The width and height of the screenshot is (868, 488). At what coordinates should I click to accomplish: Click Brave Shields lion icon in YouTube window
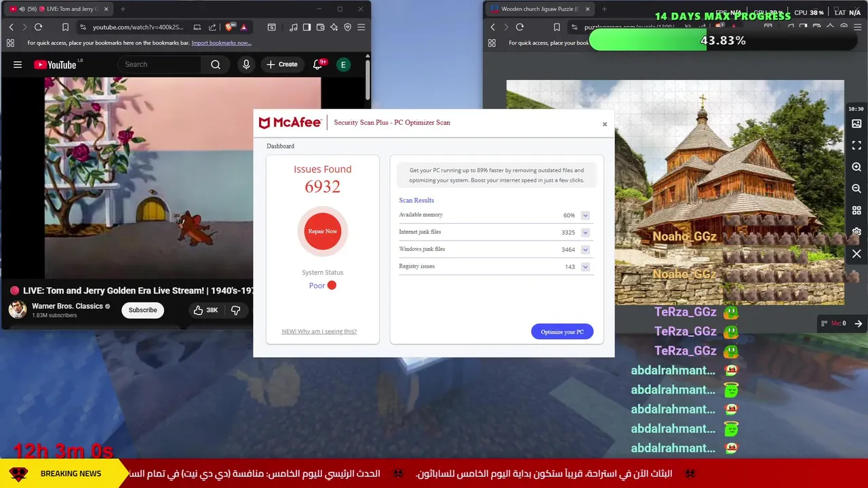(229, 27)
